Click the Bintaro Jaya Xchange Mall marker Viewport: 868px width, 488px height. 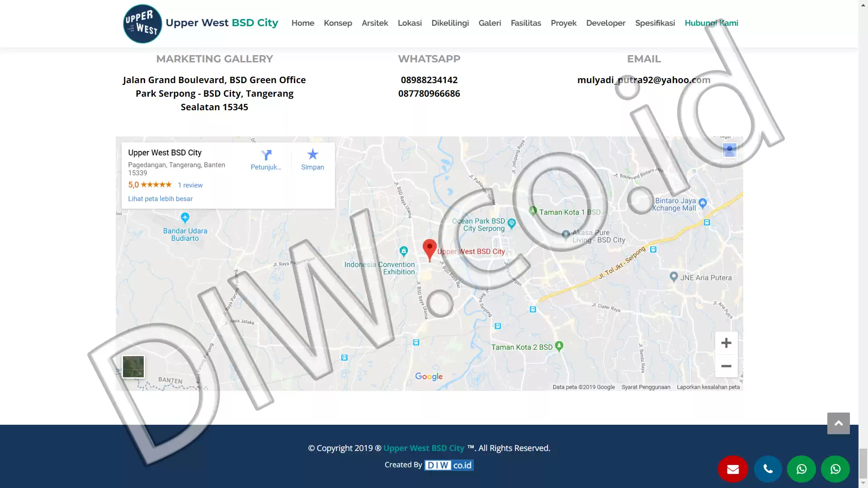click(703, 203)
